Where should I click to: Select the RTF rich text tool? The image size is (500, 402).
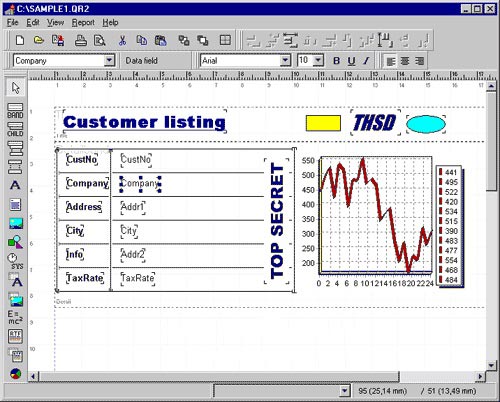click(x=15, y=337)
